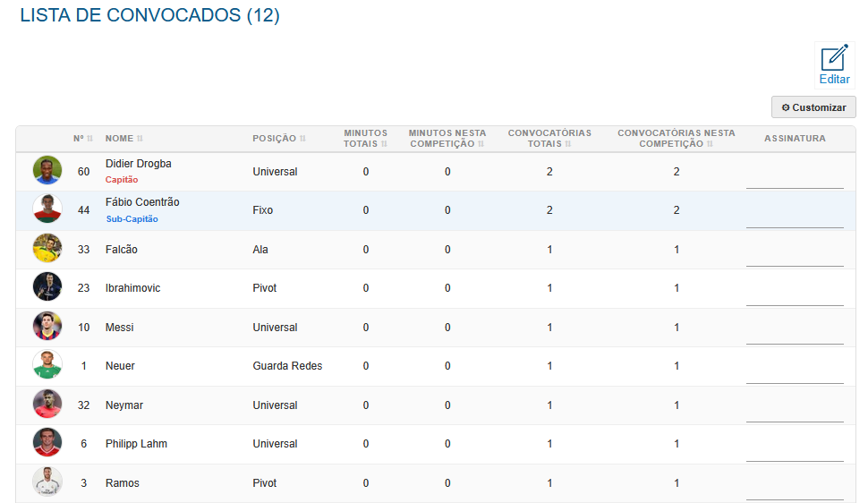Click Fixo position in Coentrão row

click(262, 210)
